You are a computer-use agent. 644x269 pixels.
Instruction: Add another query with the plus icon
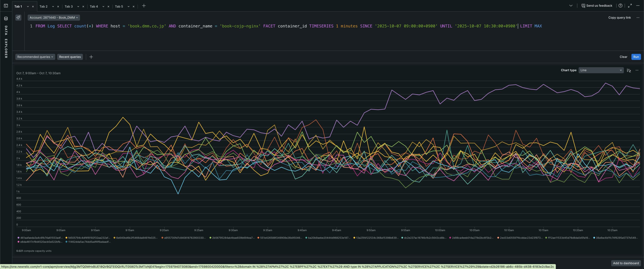(91, 57)
